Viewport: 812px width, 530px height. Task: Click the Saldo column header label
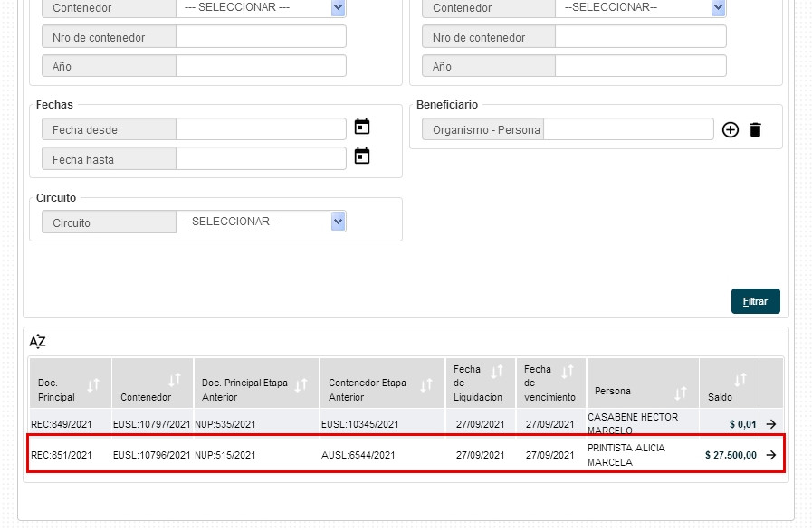coord(720,397)
